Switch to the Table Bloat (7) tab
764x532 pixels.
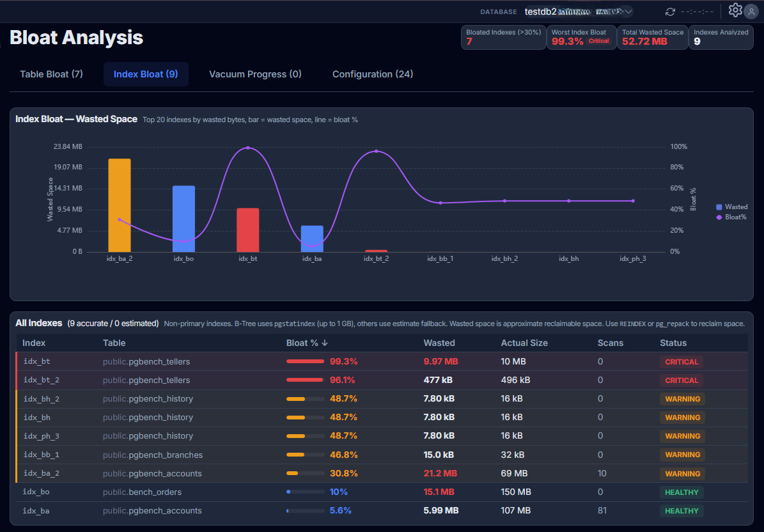(51, 74)
